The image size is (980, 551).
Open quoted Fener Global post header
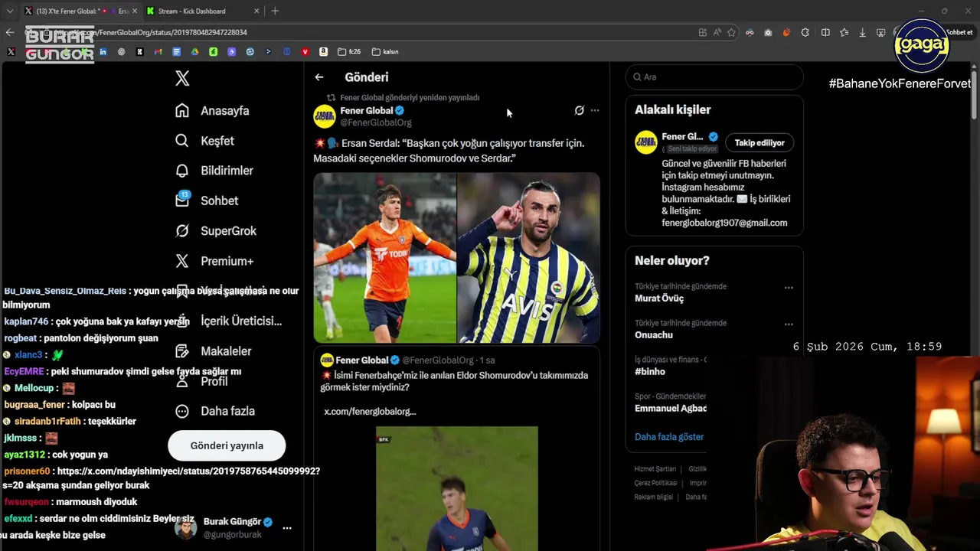tap(407, 360)
